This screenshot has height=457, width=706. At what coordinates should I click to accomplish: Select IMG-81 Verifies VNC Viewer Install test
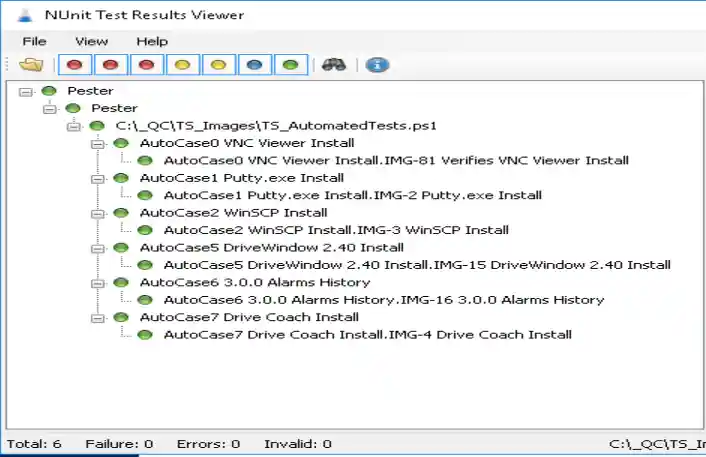(x=396, y=161)
